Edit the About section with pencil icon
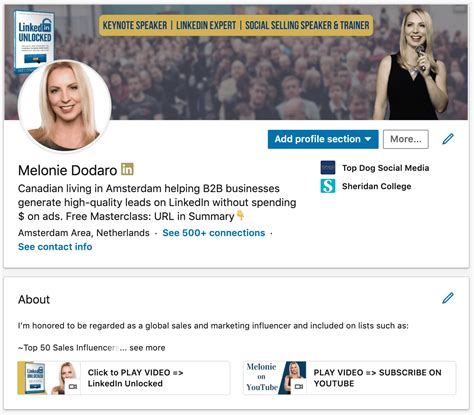Screen dimensions: 474x415 pyautogui.click(x=448, y=298)
